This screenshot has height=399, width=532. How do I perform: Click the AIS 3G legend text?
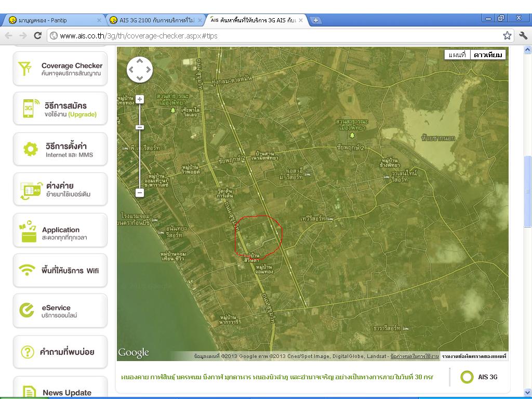(487, 377)
